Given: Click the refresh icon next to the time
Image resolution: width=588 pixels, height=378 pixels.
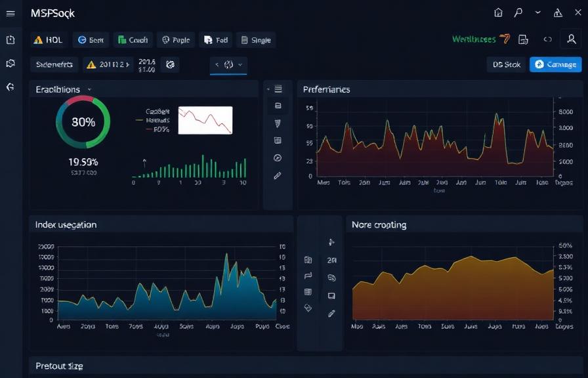Looking at the screenshot, I should [171, 64].
